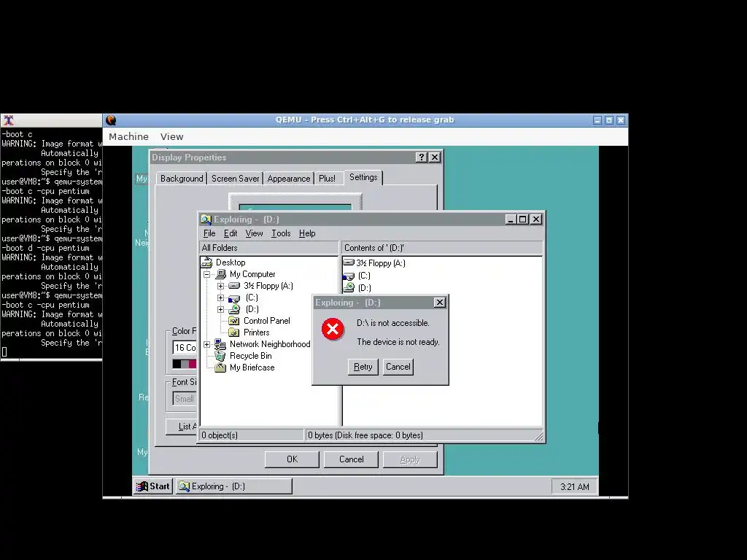747x560 pixels.
Task: Expand the Network Neighborhood tree node
Action: click(x=206, y=344)
